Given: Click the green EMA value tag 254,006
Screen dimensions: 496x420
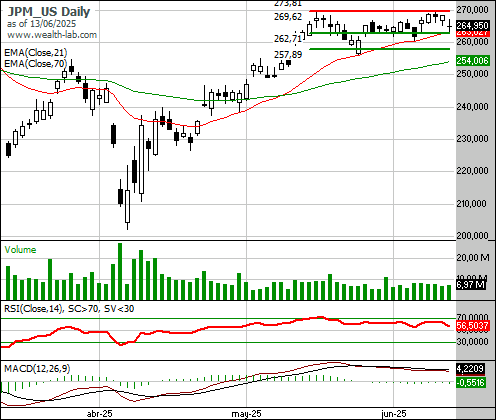Looking at the screenshot, I should coord(473,61).
